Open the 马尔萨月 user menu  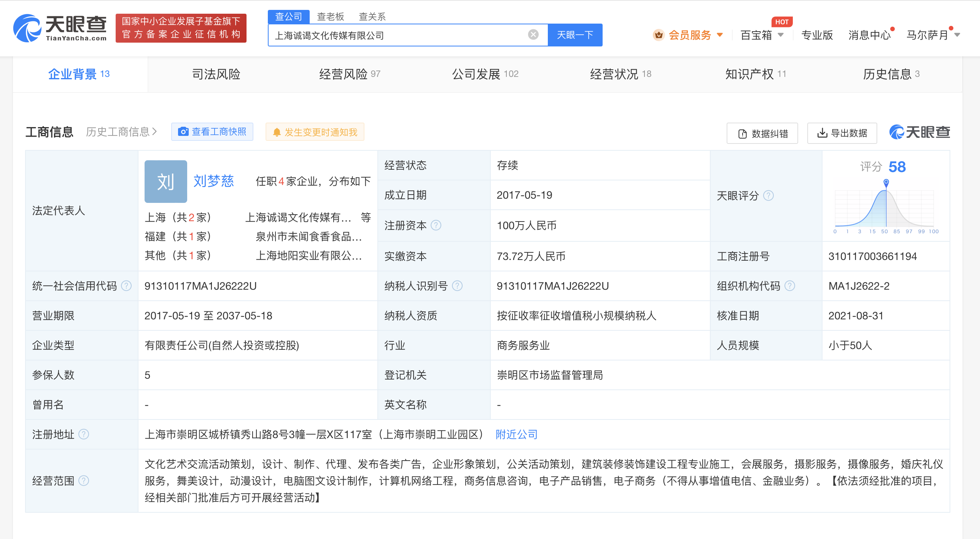[932, 35]
